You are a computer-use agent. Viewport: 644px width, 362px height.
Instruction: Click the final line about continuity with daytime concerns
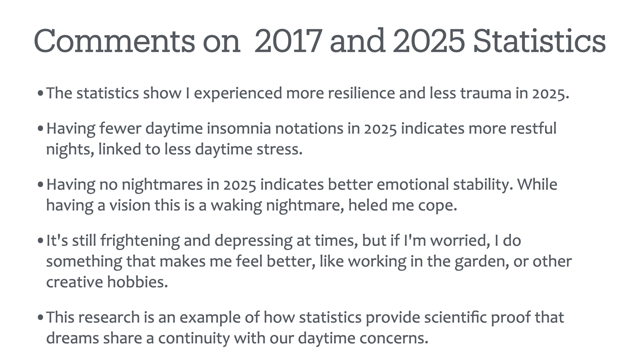click(237, 338)
